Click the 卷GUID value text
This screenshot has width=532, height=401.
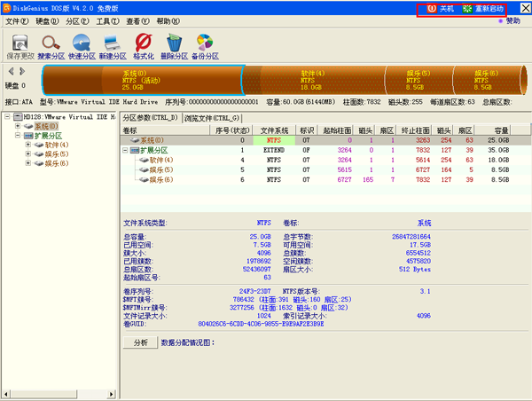coord(261,324)
